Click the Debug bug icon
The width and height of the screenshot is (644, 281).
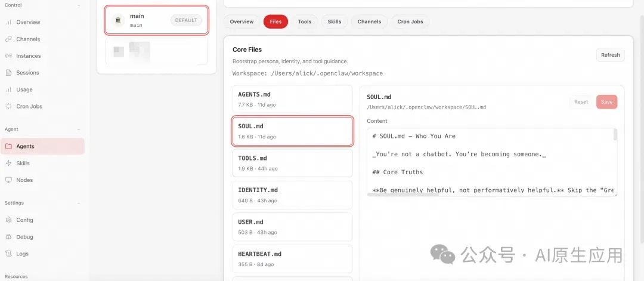click(8, 237)
